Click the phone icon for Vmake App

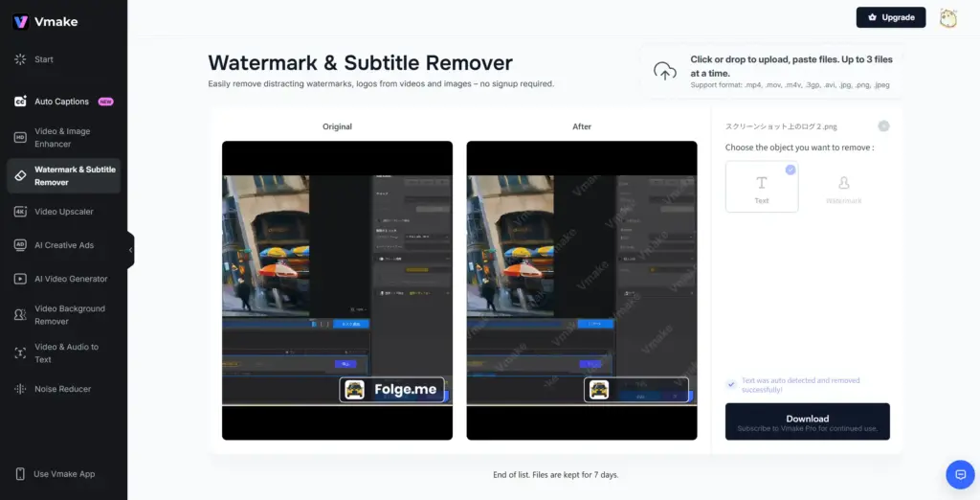20,474
